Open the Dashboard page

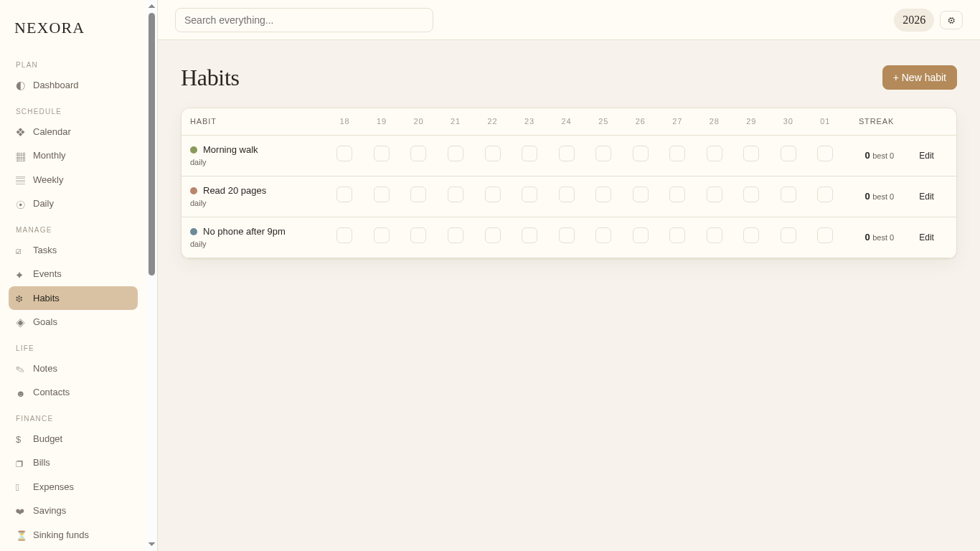tap(73, 85)
